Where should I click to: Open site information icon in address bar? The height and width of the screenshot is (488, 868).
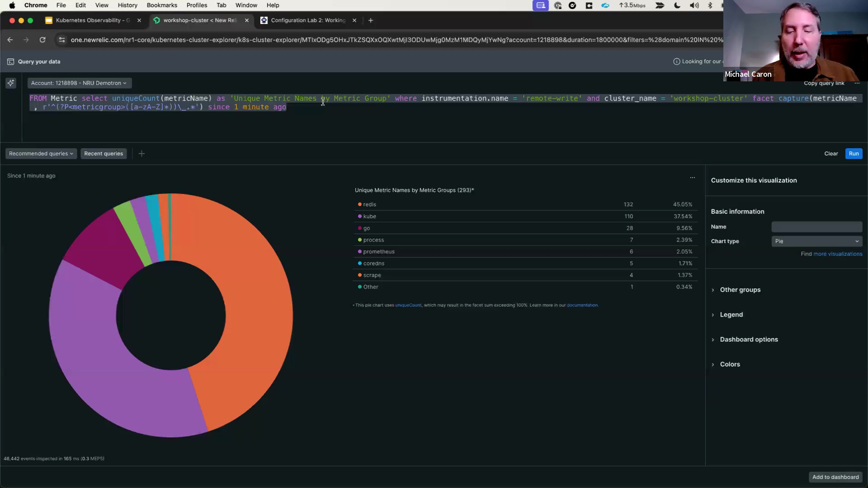coord(62,40)
